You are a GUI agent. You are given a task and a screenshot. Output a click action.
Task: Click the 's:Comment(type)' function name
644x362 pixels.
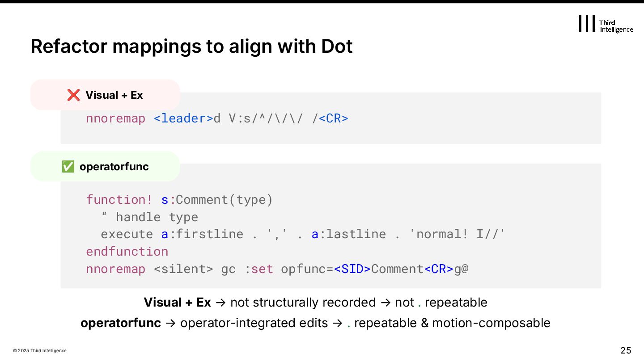point(217,199)
